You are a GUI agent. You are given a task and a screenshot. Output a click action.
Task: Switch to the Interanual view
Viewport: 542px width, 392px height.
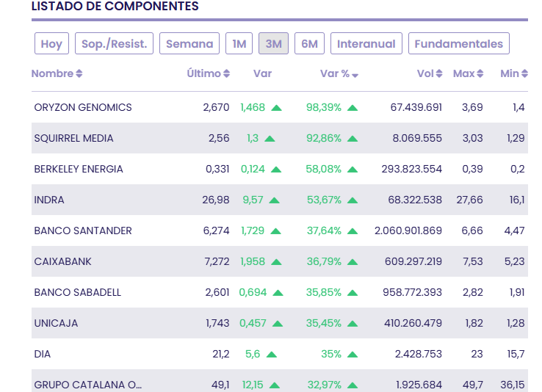[366, 44]
